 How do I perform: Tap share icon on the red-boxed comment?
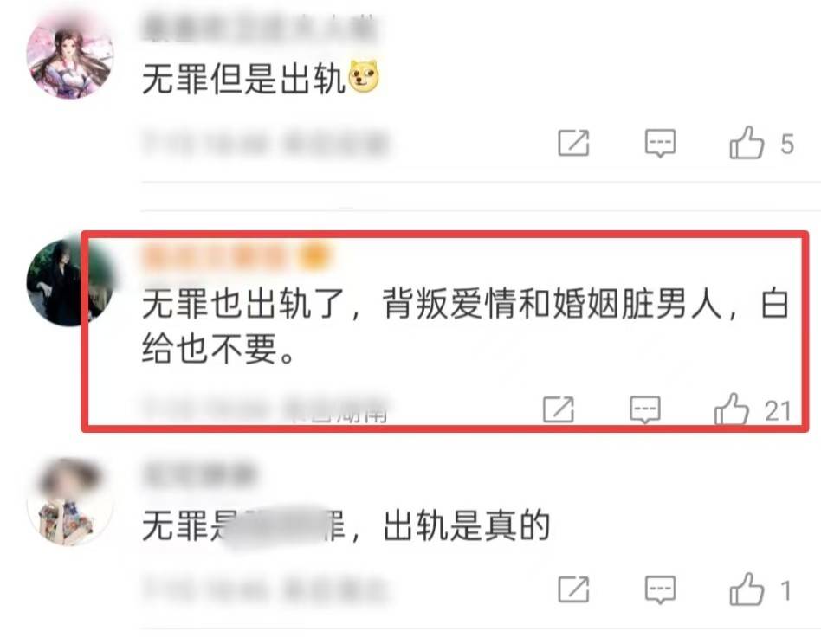pyautogui.click(x=558, y=409)
